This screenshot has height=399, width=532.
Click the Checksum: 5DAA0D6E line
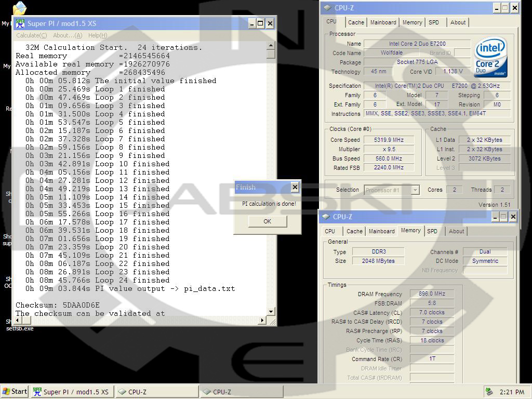[x=58, y=305]
